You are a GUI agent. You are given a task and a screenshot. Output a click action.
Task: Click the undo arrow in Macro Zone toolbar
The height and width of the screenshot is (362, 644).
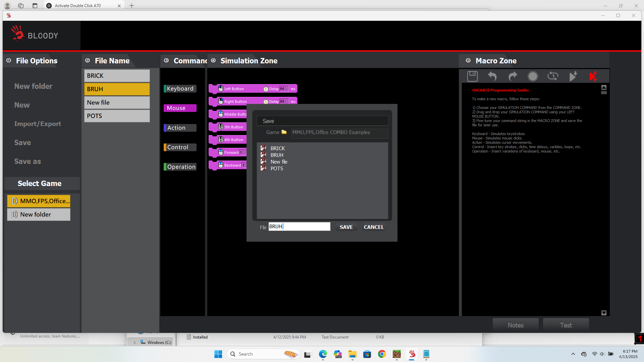tap(492, 76)
